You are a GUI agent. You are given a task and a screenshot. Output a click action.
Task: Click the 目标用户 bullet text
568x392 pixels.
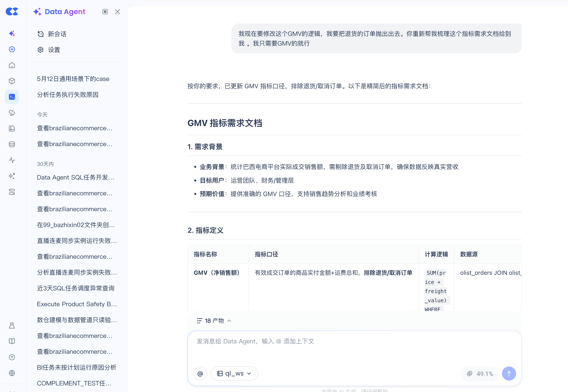pos(247,181)
